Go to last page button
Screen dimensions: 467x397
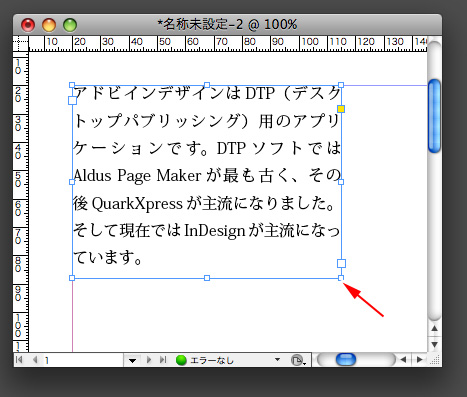point(163,360)
